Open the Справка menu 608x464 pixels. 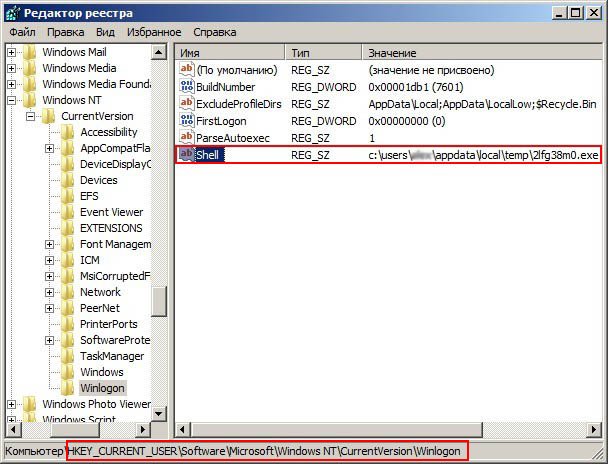[215, 32]
